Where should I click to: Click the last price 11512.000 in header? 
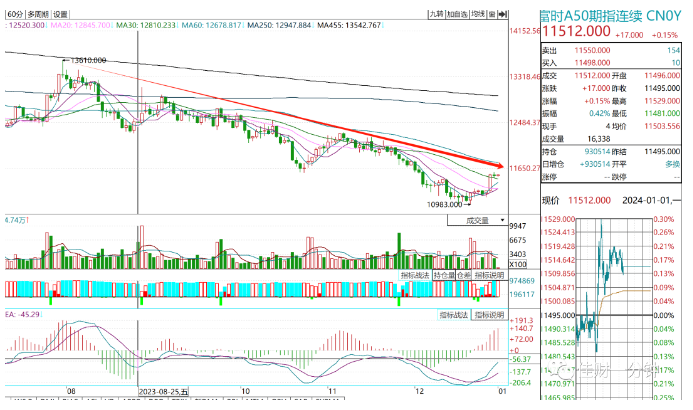pos(576,31)
